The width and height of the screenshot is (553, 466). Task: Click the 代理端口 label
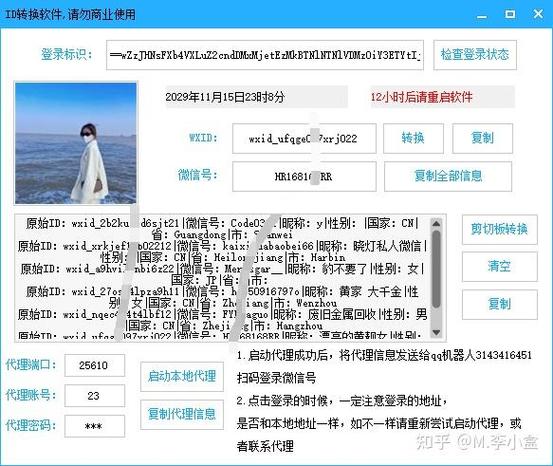[x=31, y=365]
